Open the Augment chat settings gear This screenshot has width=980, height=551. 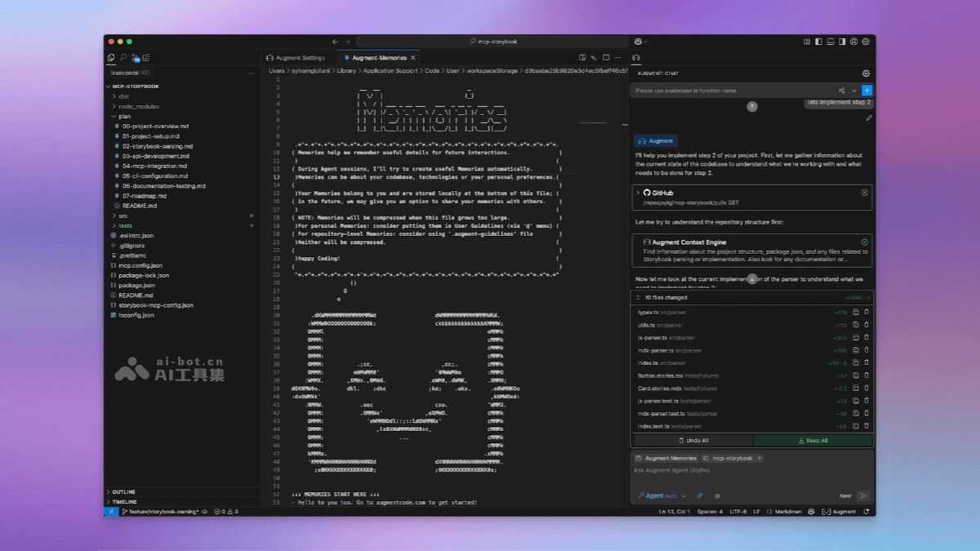click(x=865, y=73)
